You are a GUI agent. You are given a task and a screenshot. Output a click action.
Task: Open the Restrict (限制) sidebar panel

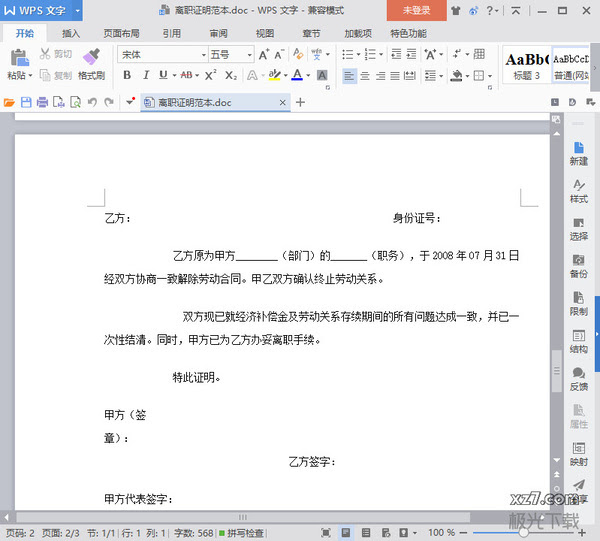click(579, 304)
